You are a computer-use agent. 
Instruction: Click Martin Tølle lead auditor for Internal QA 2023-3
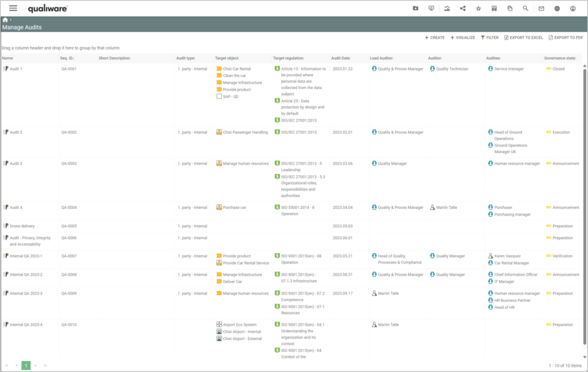[388, 293]
